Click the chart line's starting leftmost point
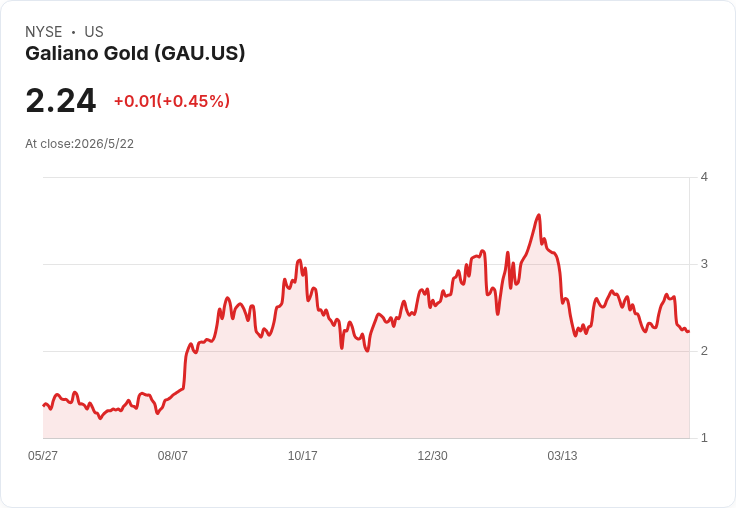Screen dimensions: 736x508 tap(44, 405)
